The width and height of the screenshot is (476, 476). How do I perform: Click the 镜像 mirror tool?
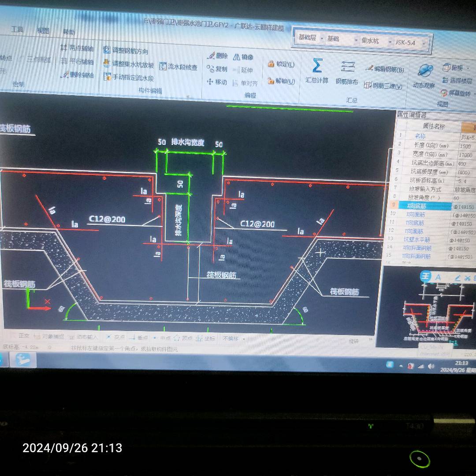point(243,57)
